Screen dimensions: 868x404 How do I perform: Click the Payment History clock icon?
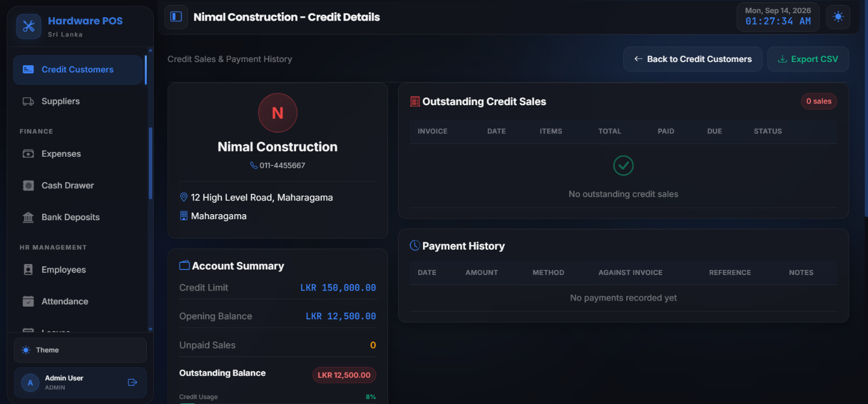(415, 245)
